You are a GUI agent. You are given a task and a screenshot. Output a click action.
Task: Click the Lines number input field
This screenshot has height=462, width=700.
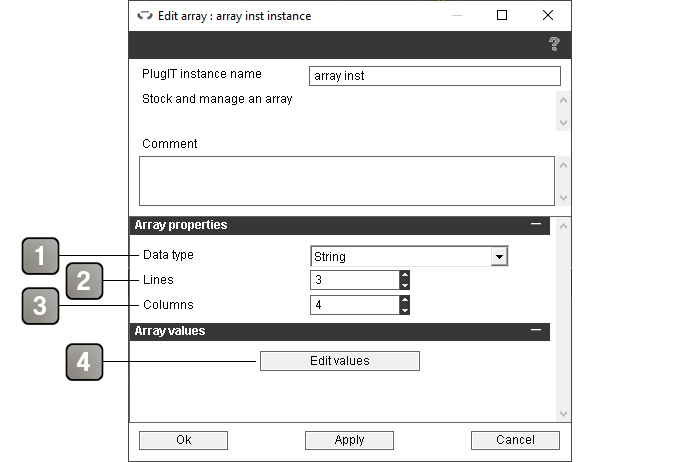[355, 280]
